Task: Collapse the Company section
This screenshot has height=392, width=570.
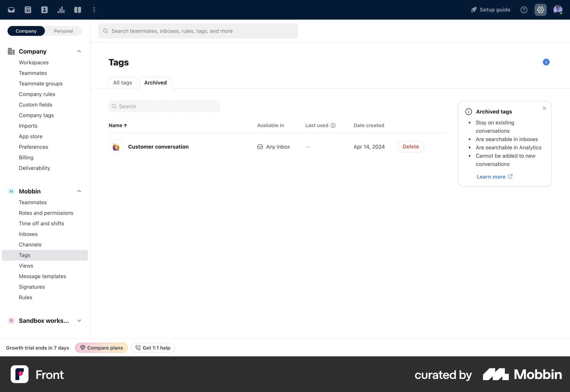Action: [79, 51]
